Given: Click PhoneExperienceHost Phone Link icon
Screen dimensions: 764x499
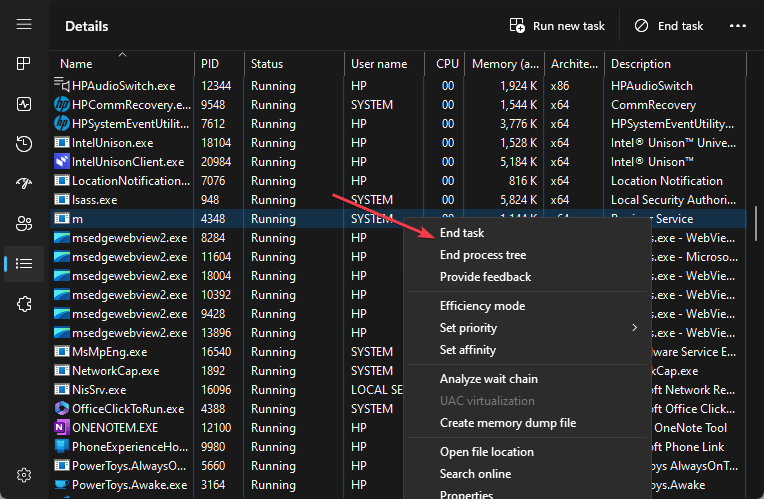Looking at the screenshot, I should (61, 446).
